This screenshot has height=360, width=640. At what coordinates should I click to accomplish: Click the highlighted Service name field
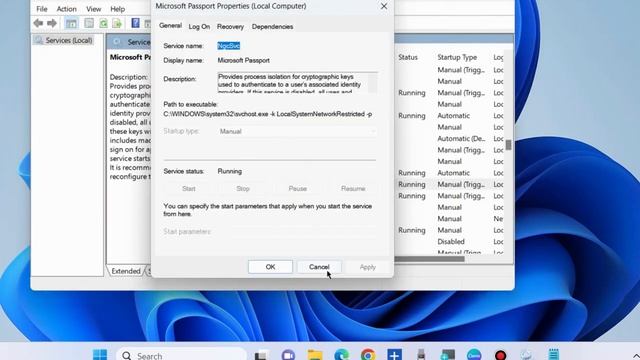(229, 46)
